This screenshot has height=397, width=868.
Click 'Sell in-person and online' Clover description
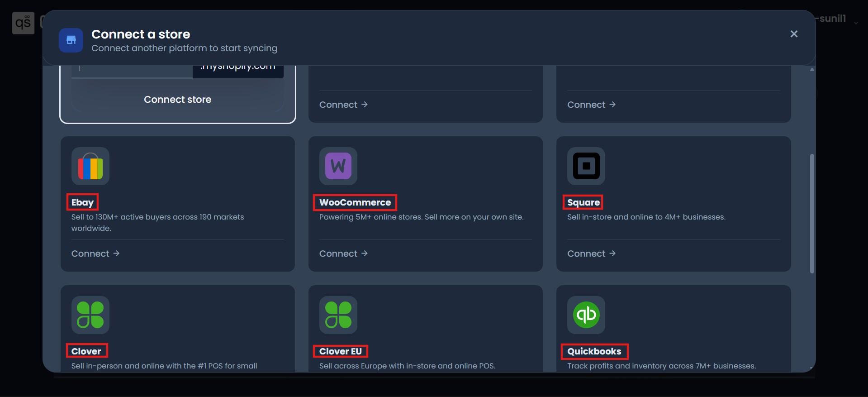pos(164,366)
